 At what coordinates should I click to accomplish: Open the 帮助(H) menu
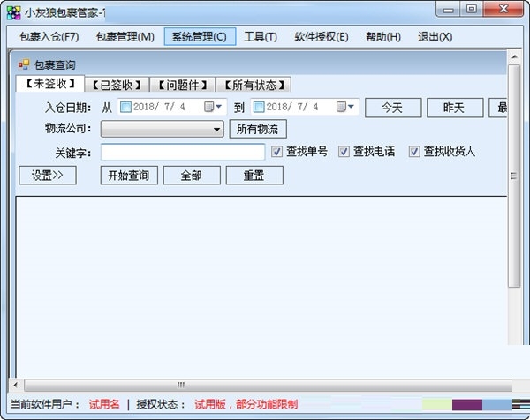383,36
